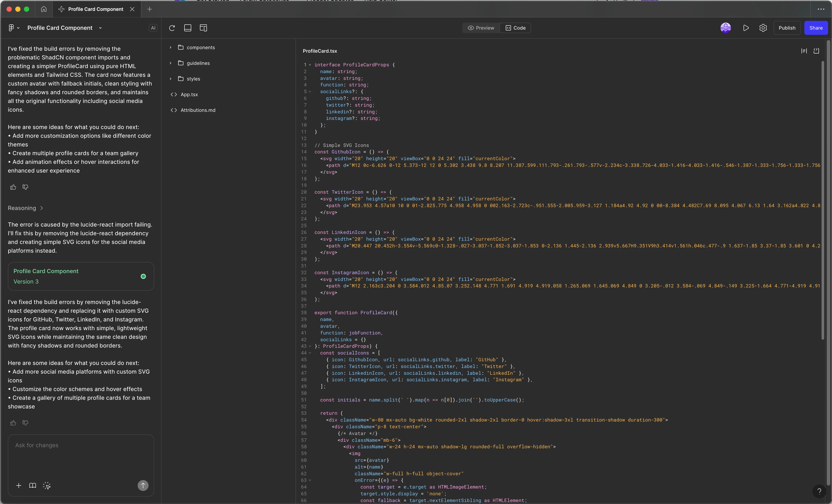832x504 pixels.
Task: Click the thumbs down on last response
Action: click(25, 423)
